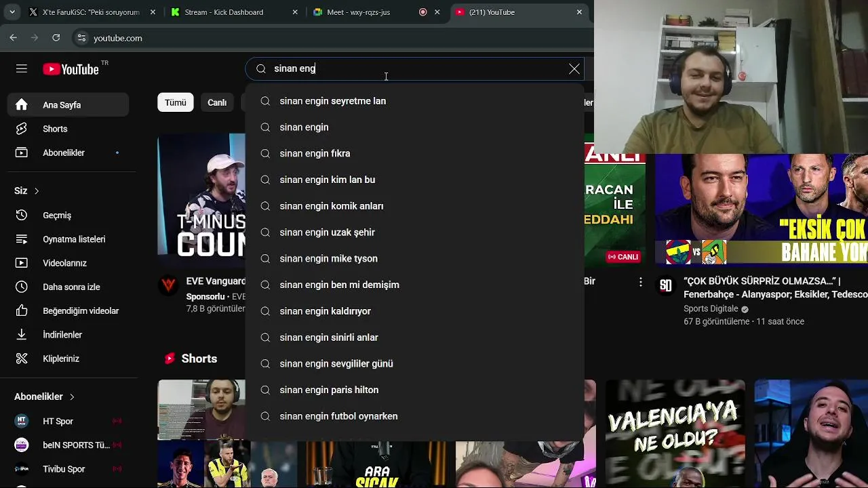Open the İndirilenler download icon
The height and width of the screenshot is (488, 868).
click(x=22, y=335)
